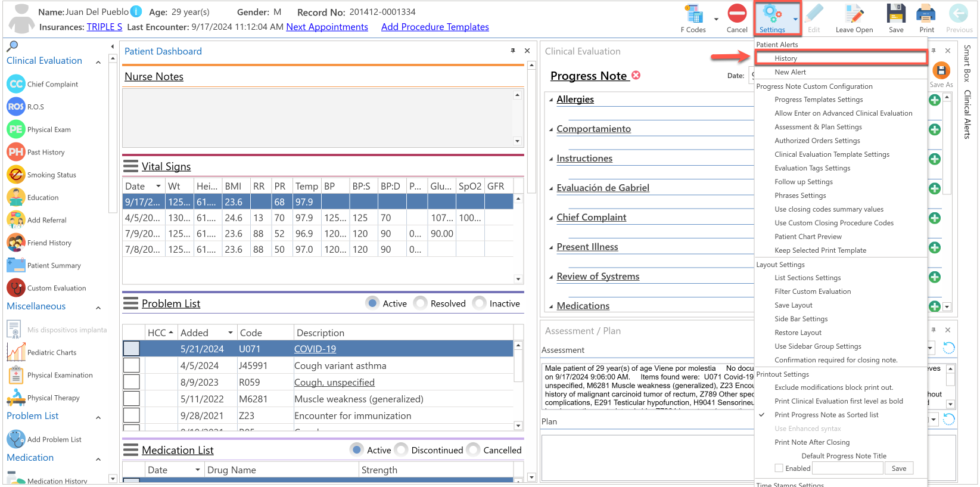Open the Date column dropdown in Vital Signs
Image resolution: width=980 pixels, height=487 pixels.
[158, 186]
